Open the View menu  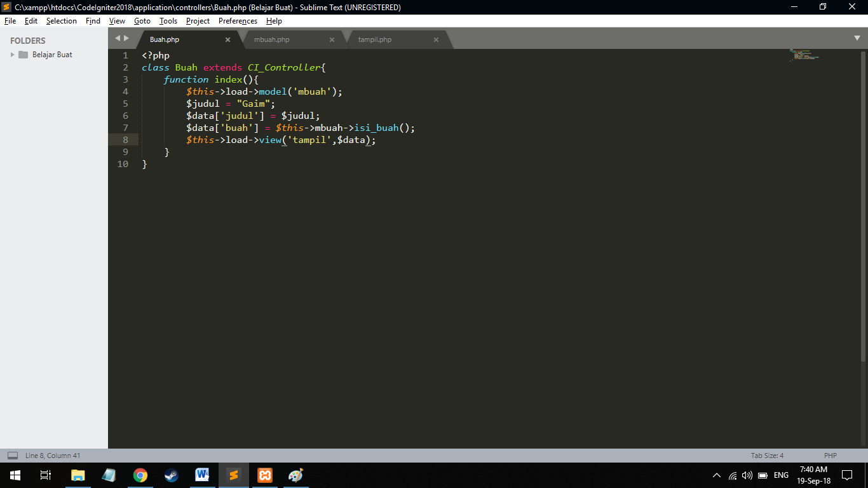[117, 21]
